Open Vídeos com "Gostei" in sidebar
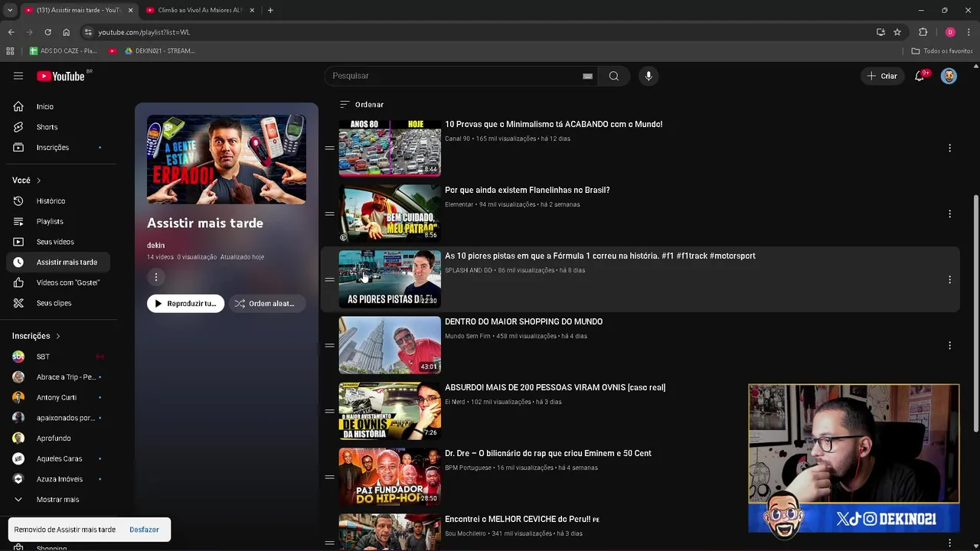 pos(57,282)
